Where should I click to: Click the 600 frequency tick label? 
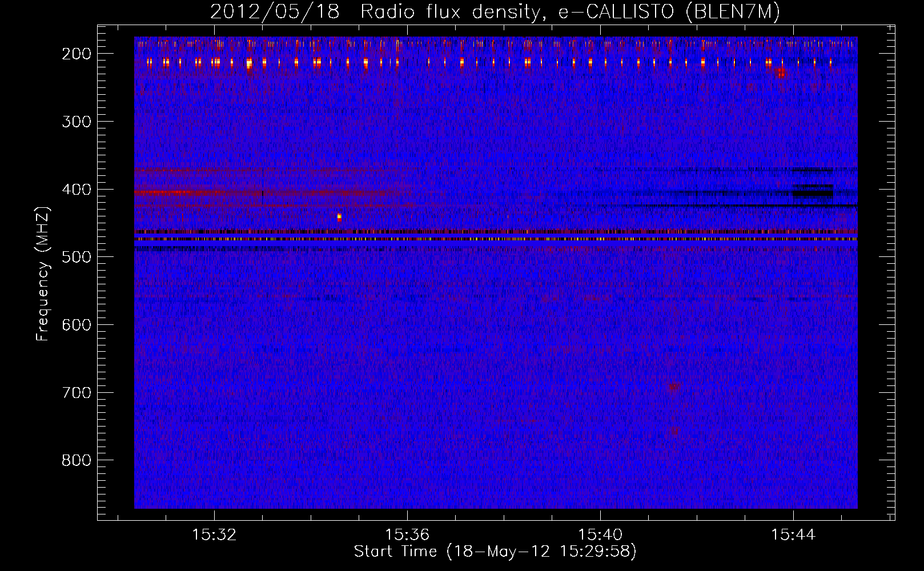pos(77,325)
